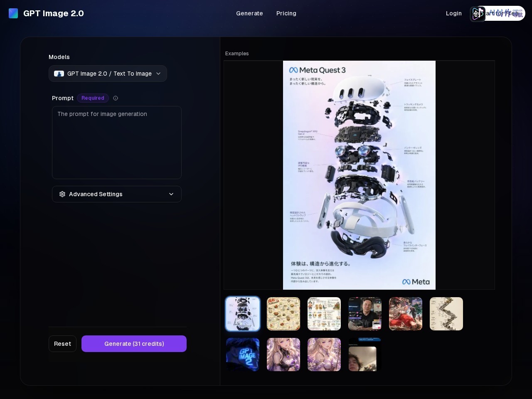Viewport: 532px width, 399px height.
Task: Select the Meta Quest exploded-view thumbnail
Action: [x=243, y=314]
